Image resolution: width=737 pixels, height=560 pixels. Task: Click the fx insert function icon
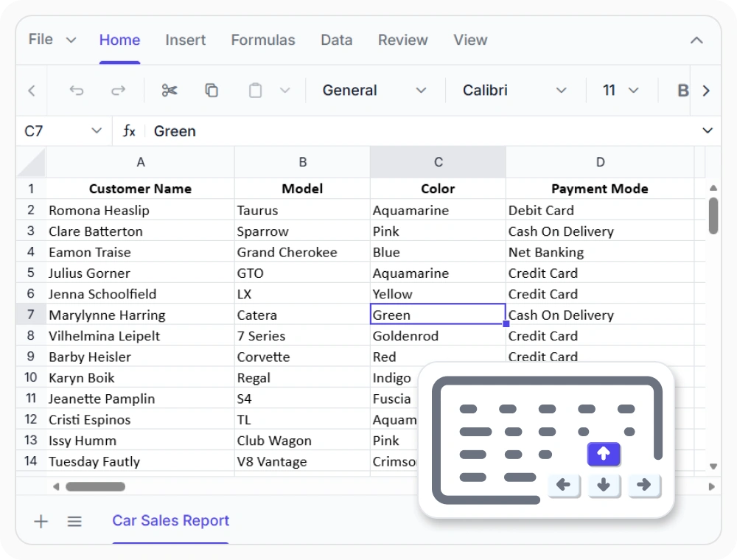click(x=129, y=130)
